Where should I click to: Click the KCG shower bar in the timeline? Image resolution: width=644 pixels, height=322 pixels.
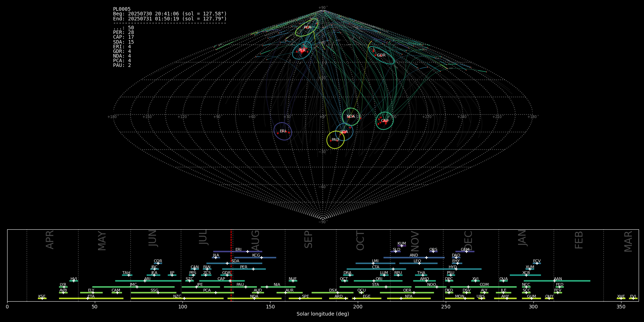click(x=255, y=257)
